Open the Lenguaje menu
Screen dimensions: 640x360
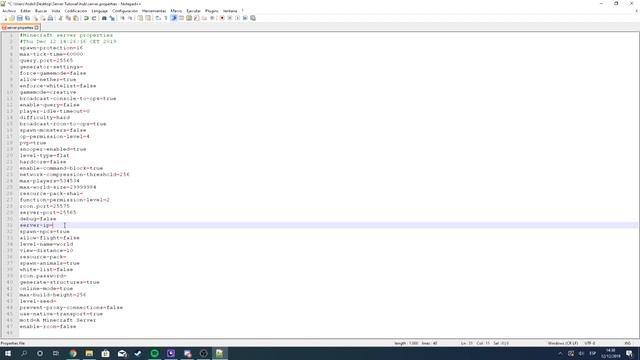pyautogui.click(x=100, y=11)
